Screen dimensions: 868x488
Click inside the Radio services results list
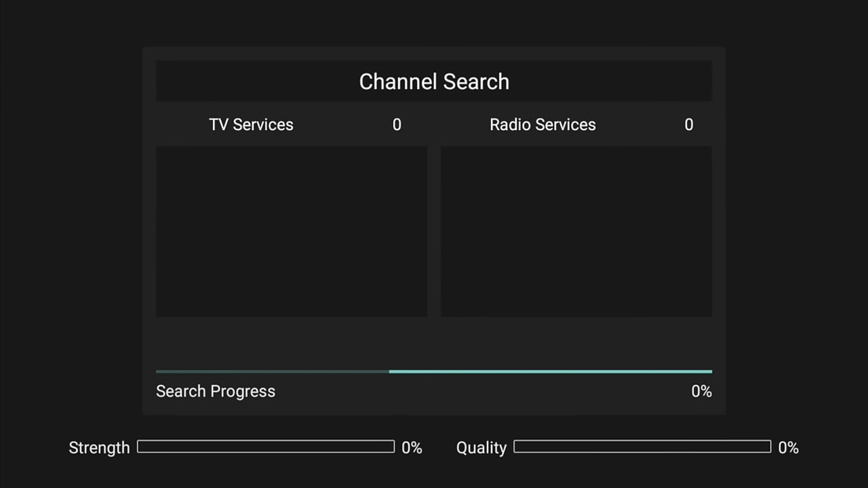tap(576, 230)
